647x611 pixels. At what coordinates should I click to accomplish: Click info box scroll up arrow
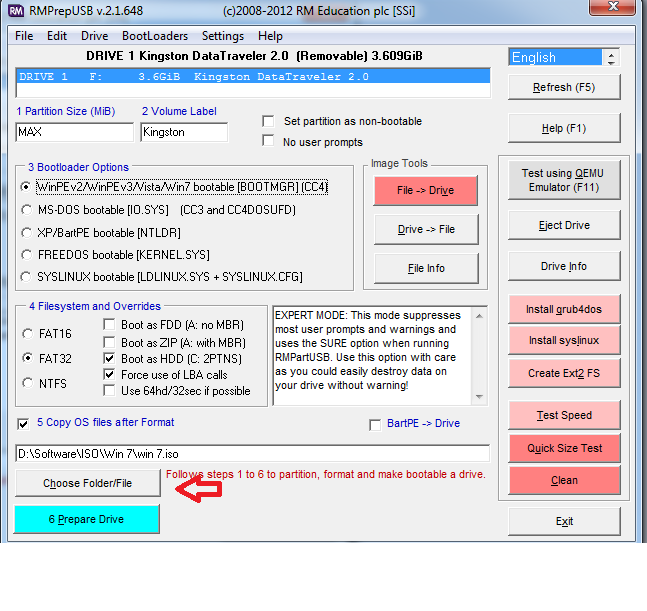point(479,316)
